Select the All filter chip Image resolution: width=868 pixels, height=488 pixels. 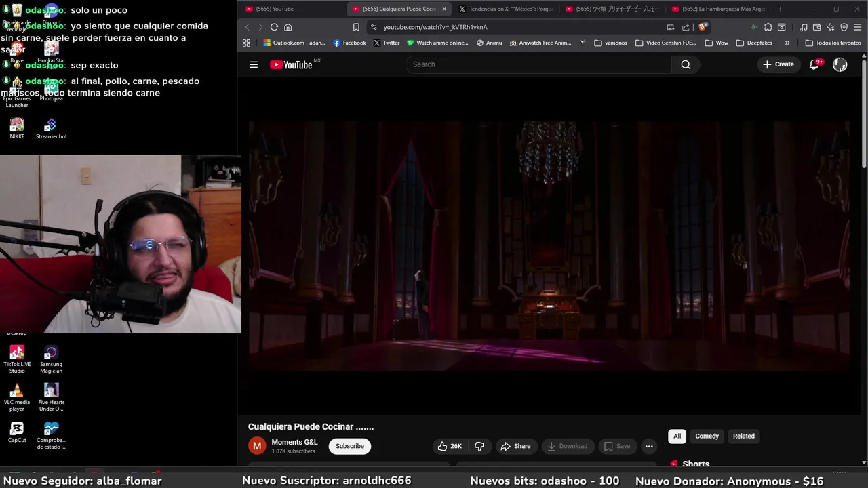click(677, 436)
